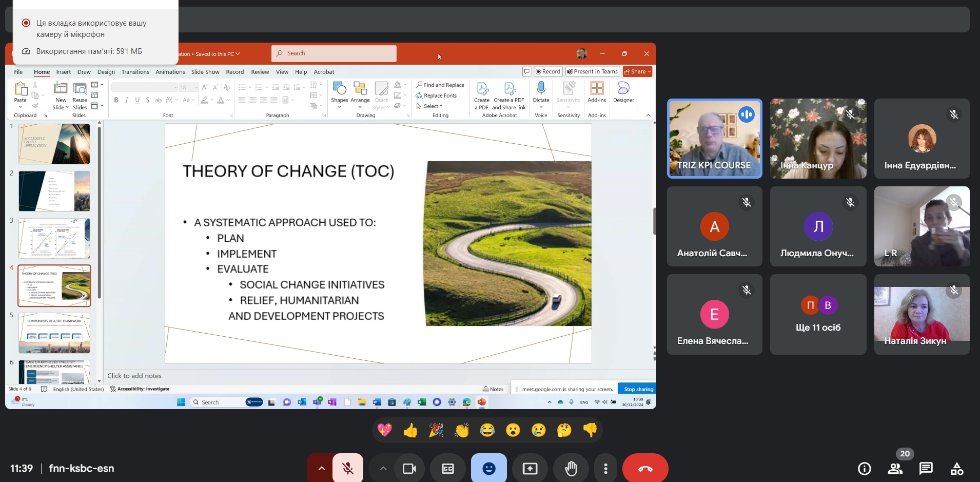Open Insert ribbon tab
This screenshot has width=980, height=482.
64,72
